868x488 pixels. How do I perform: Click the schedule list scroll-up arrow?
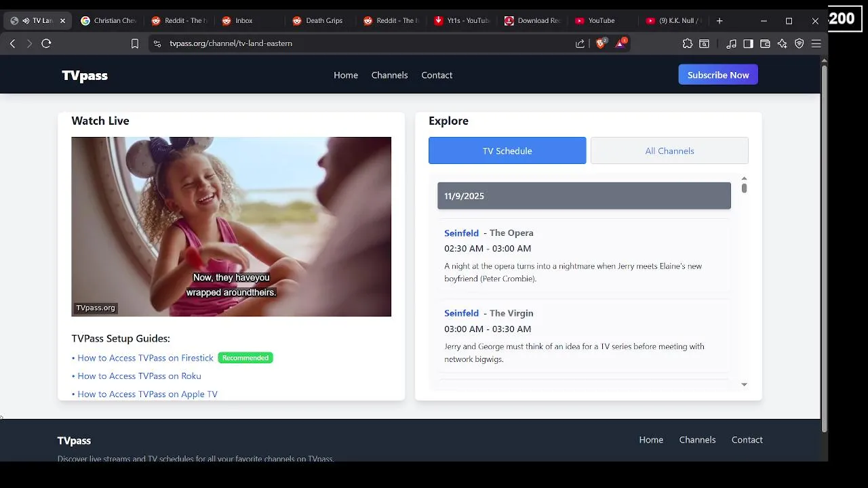tap(744, 178)
